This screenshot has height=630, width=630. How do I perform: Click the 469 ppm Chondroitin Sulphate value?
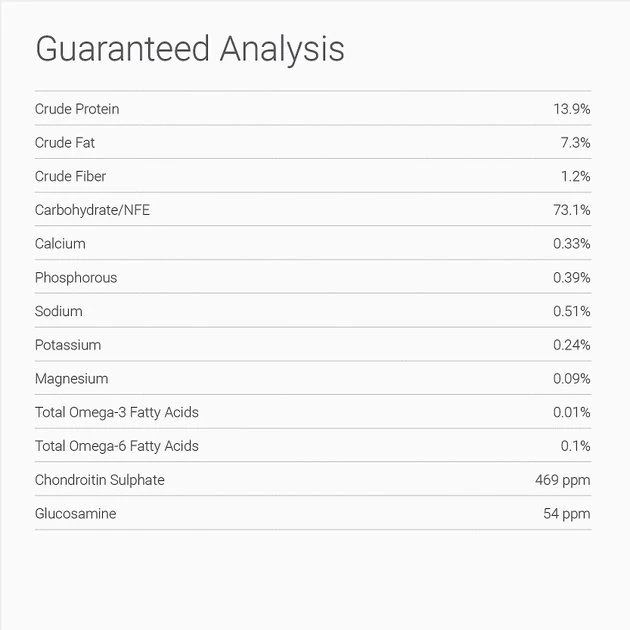click(x=563, y=480)
